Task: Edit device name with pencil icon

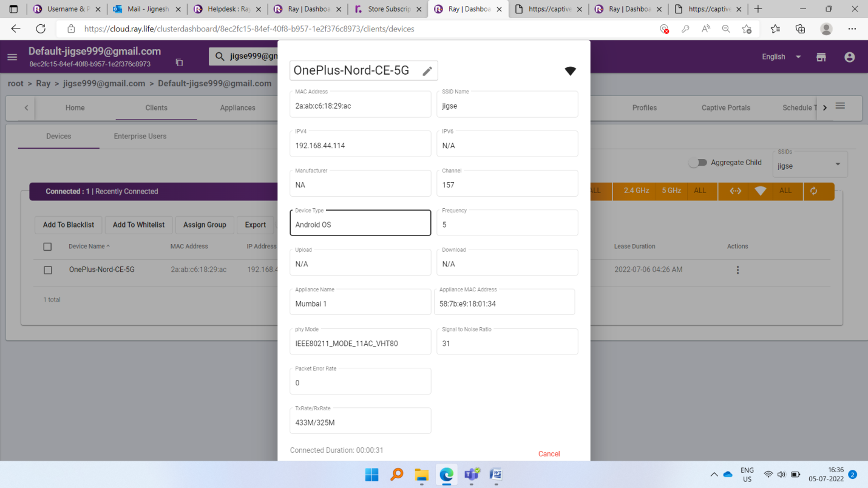Action: tap(427, 71)
